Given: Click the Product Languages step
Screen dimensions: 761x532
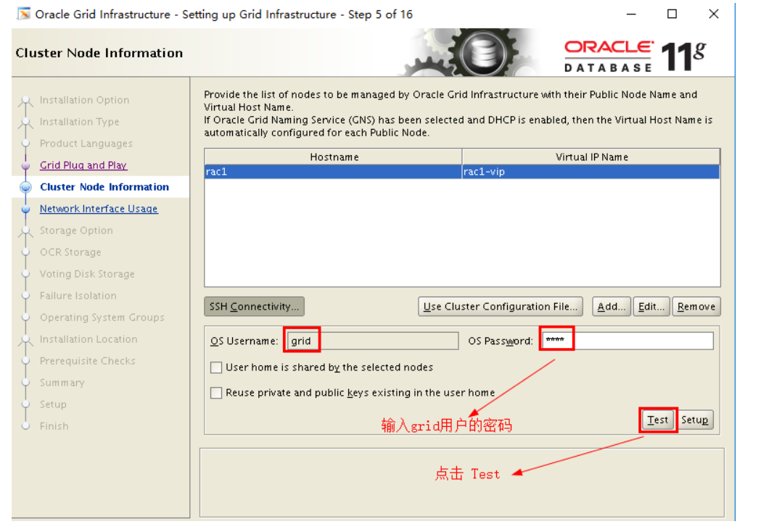Looking at the screenshot, I should point(86,144).
